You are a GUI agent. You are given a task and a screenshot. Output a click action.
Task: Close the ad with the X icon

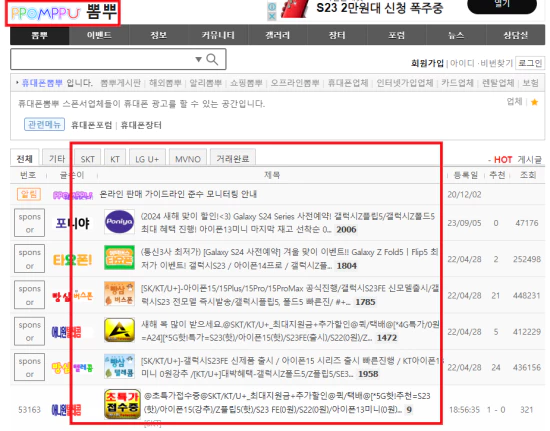271,16
